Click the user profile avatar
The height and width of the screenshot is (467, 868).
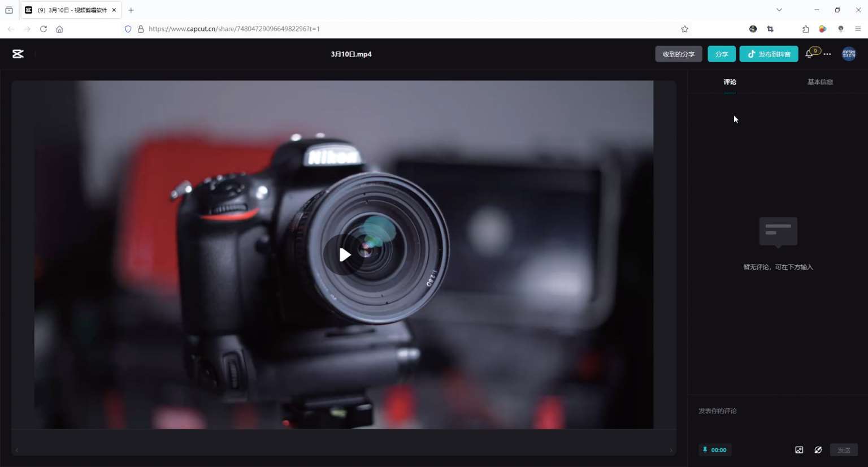point(849,54)
